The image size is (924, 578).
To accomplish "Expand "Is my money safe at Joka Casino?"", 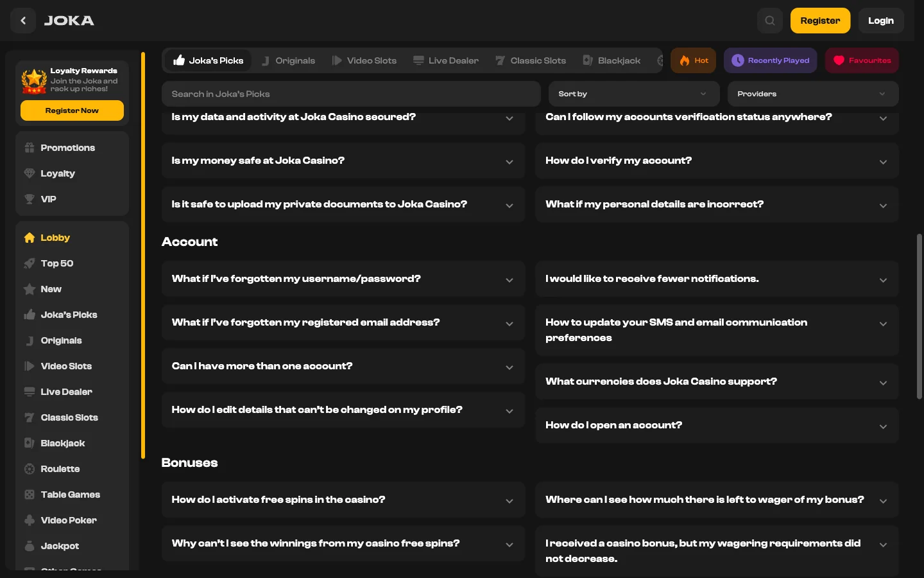I will pos(343,161).
